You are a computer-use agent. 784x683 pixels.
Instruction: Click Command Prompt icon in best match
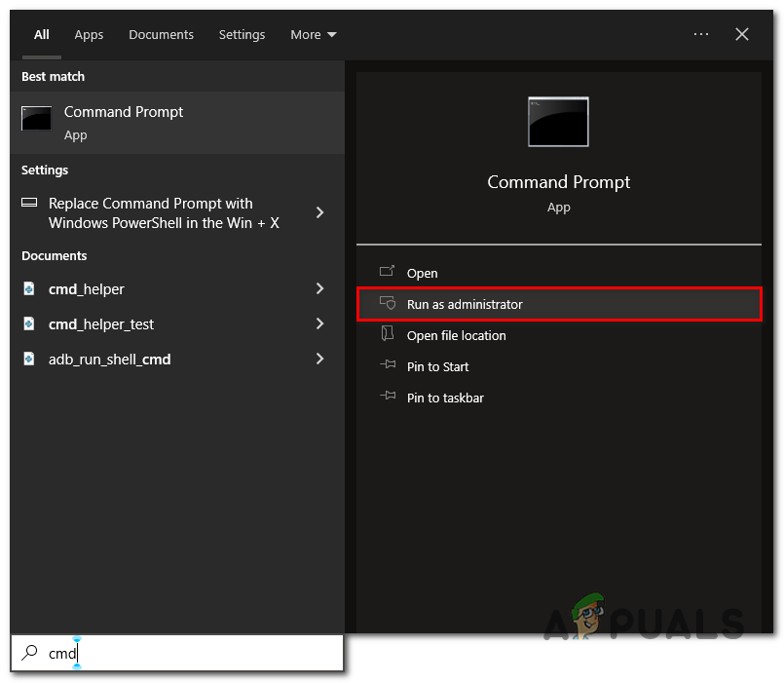(36, 118)
